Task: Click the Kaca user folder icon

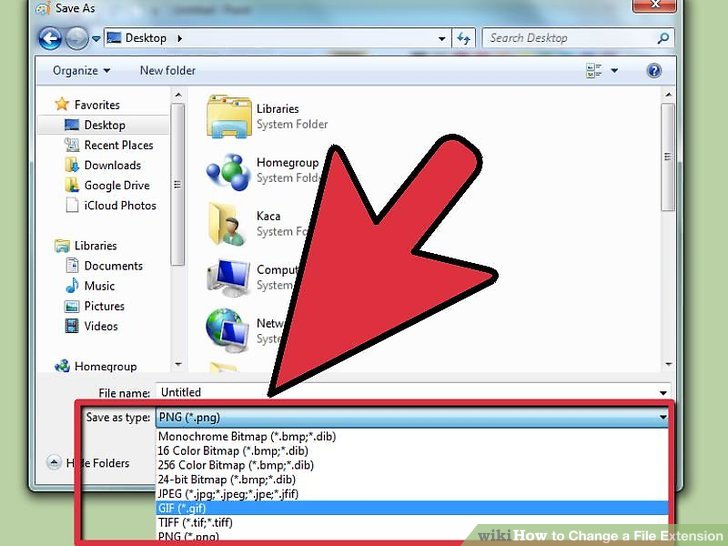Action: 228,225
